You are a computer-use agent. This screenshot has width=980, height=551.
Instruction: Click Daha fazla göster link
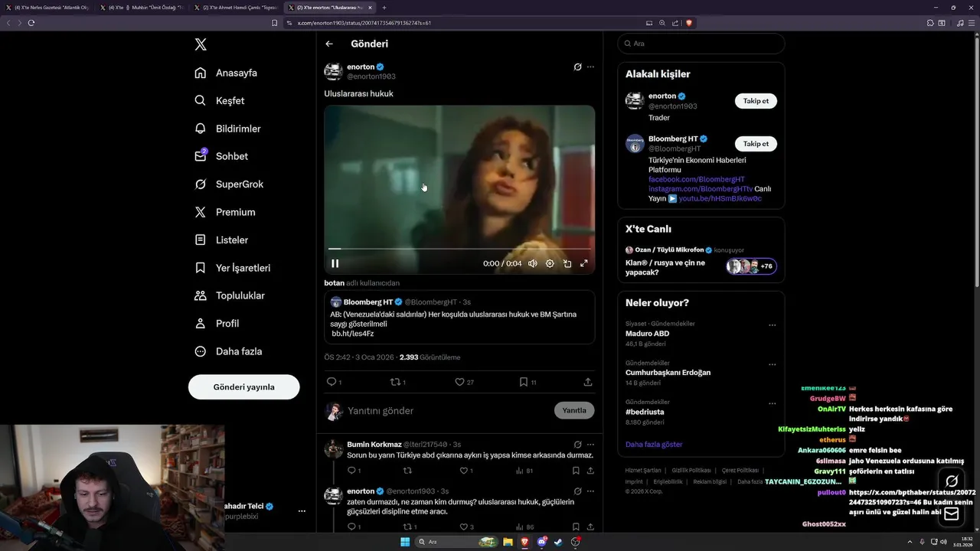click(653, 444)
